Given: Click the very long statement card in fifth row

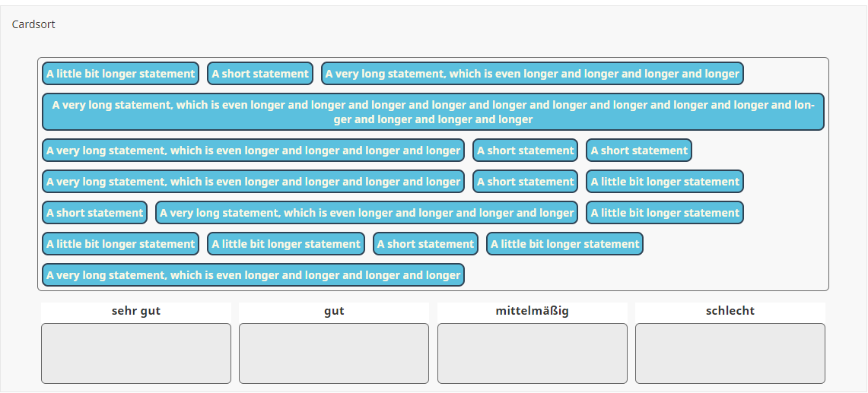Looking at the screenshot, I should pyautogui.click(x=366, y=213).
